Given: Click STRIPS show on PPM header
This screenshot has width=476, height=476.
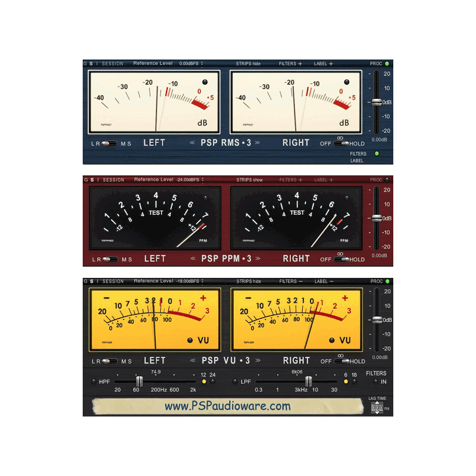Looking at the screenshot, I should (x=249, y=180).
